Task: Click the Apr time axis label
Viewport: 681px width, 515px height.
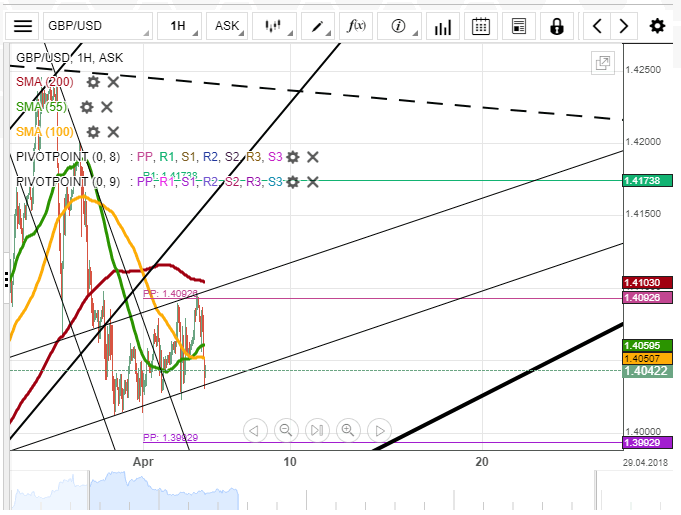Action: [143, 462]
